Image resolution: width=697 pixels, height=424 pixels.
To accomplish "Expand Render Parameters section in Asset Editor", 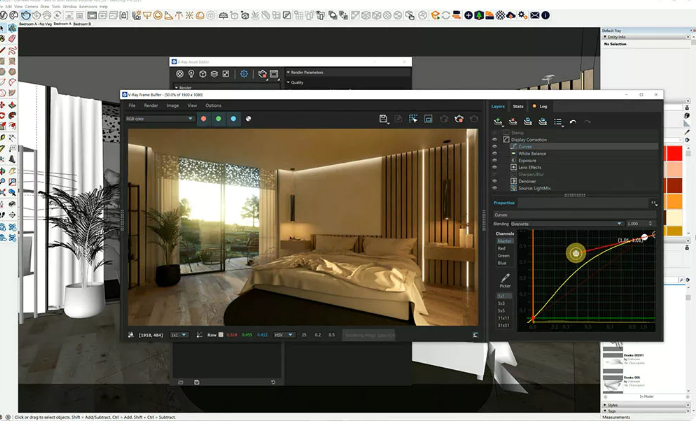I will pos(348,72).
